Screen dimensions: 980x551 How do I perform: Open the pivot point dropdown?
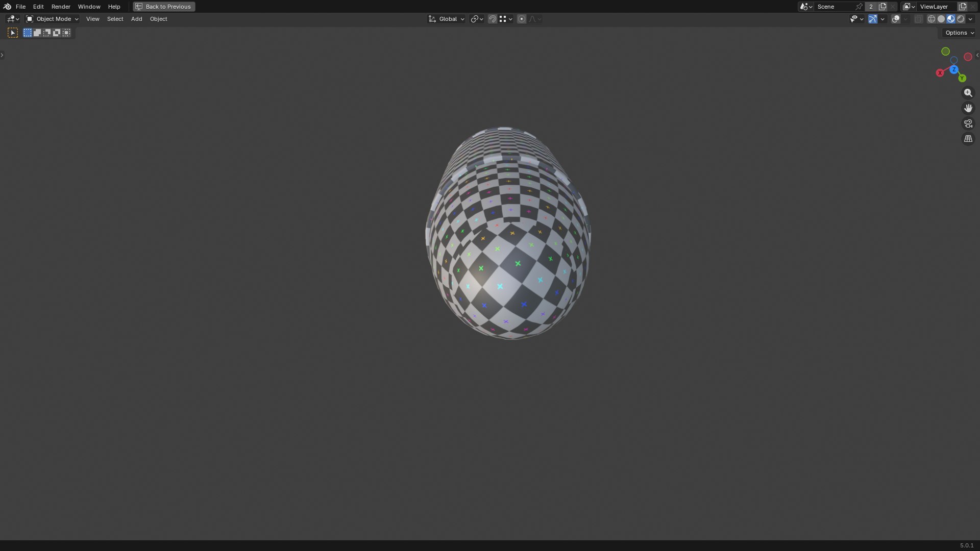(x=477, y=19)
